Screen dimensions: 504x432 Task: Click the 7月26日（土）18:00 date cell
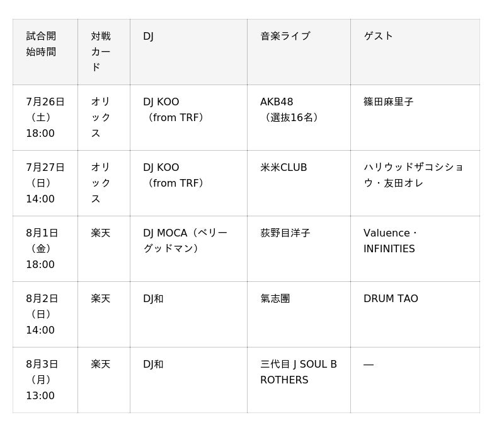(45, 117)
